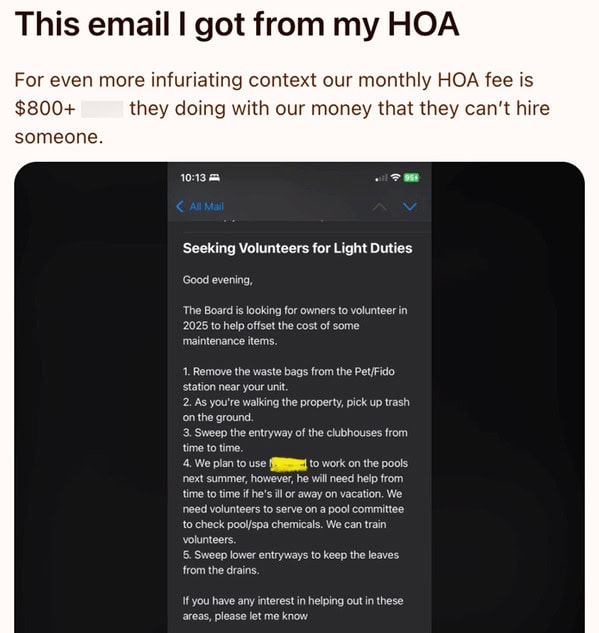
Task: Click the post body text about HOA fee
Action: pyautogui.click(x=282, y=108)
